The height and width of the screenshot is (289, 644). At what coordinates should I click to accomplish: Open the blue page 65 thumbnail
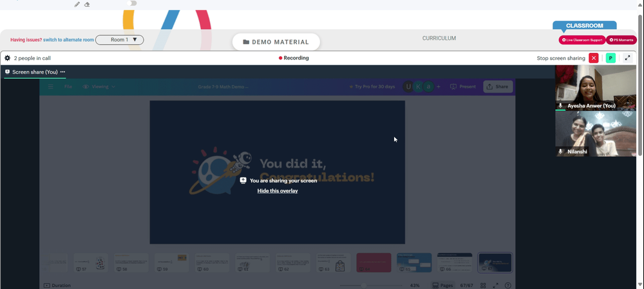(414, 263)
